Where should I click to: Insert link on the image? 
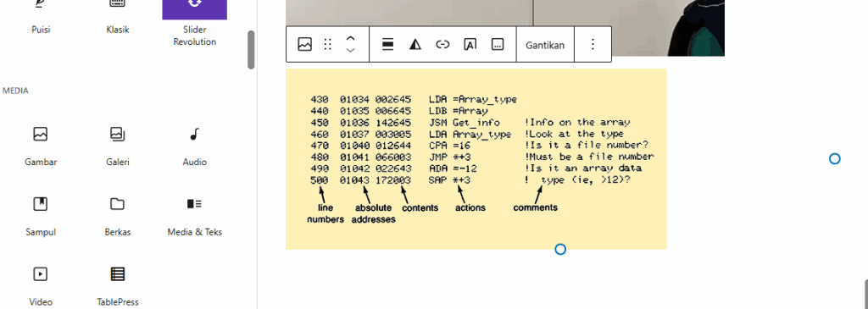tap(442, 45)
